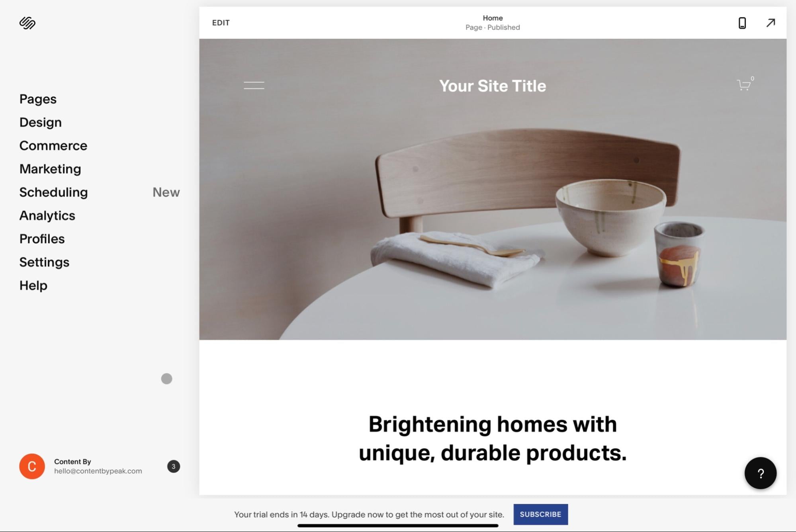Viewport: 796px width, 532px height.
Task: Expand the Scheduling menu item
Action: (53, 192)
